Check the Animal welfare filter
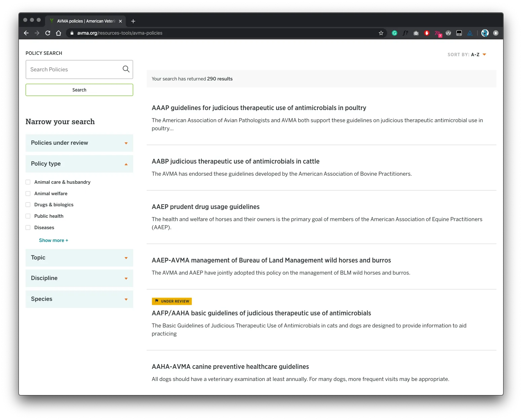Viewport: 522px width, 420px height. 28,194
